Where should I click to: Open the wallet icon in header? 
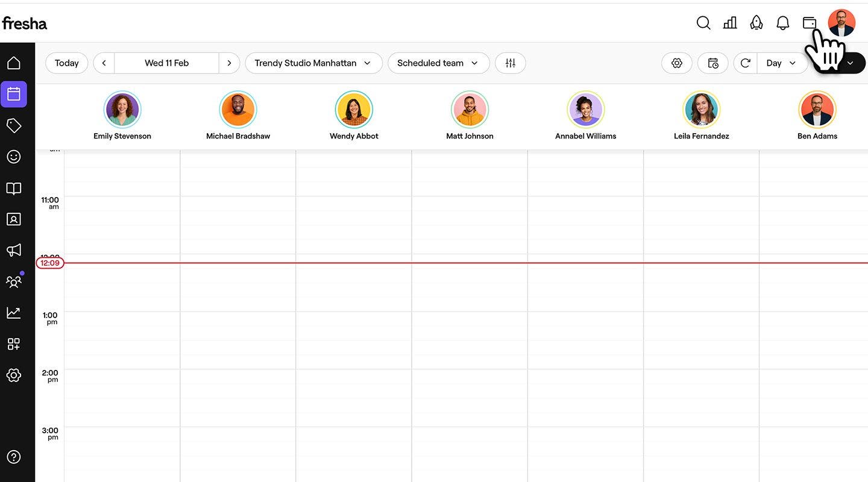coord(810,23)
